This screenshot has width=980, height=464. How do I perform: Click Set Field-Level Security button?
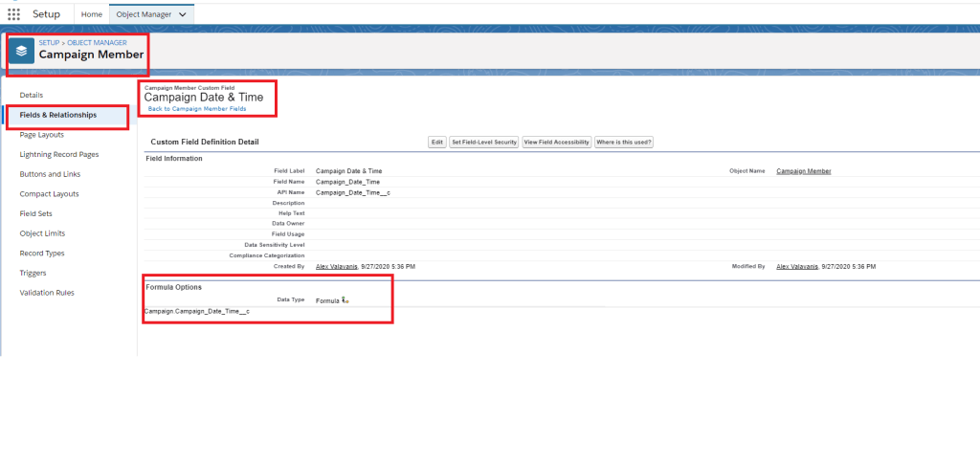(x=484, y=142)
